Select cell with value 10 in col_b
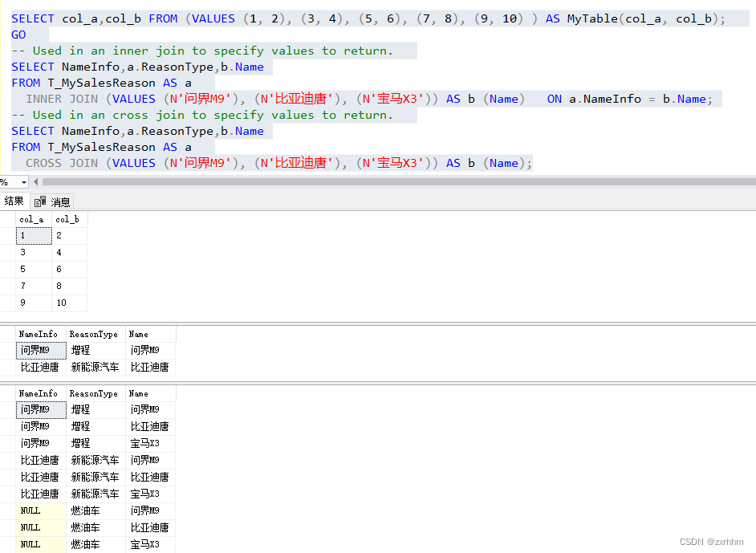The height and width of the screenshot is (553, 756). click(70, 303)
